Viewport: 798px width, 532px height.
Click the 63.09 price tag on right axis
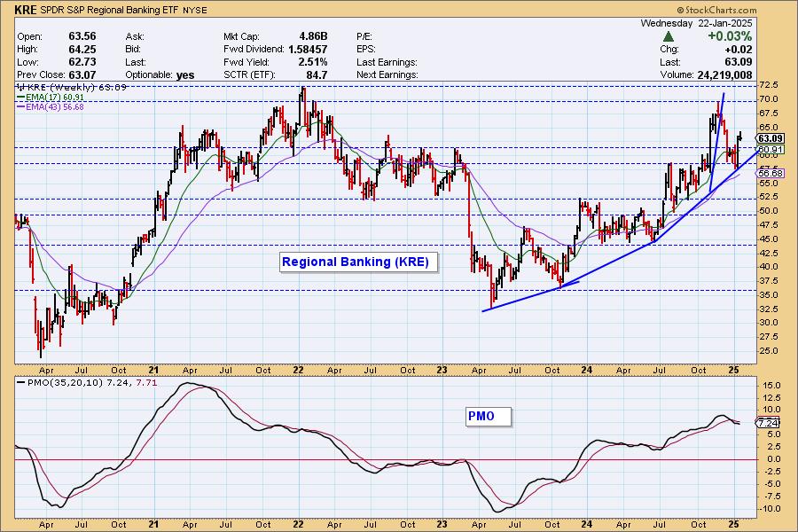tap(770, 138)
